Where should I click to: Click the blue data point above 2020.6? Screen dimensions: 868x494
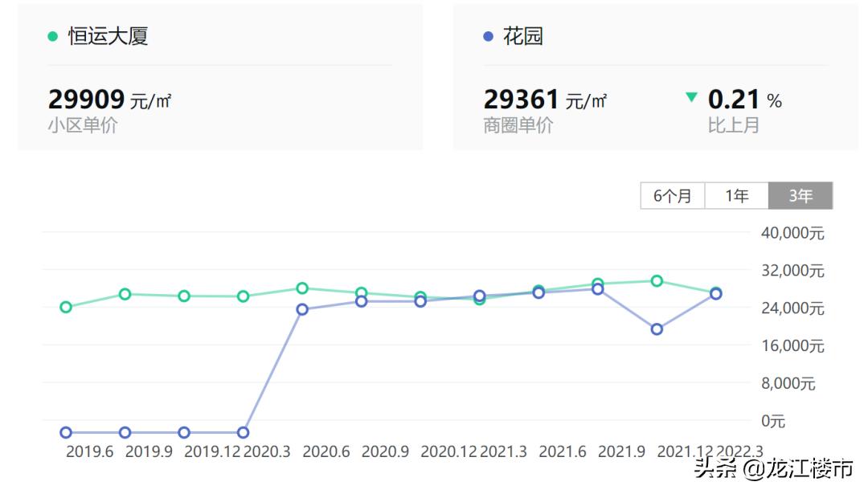click(x=302, y=309)
